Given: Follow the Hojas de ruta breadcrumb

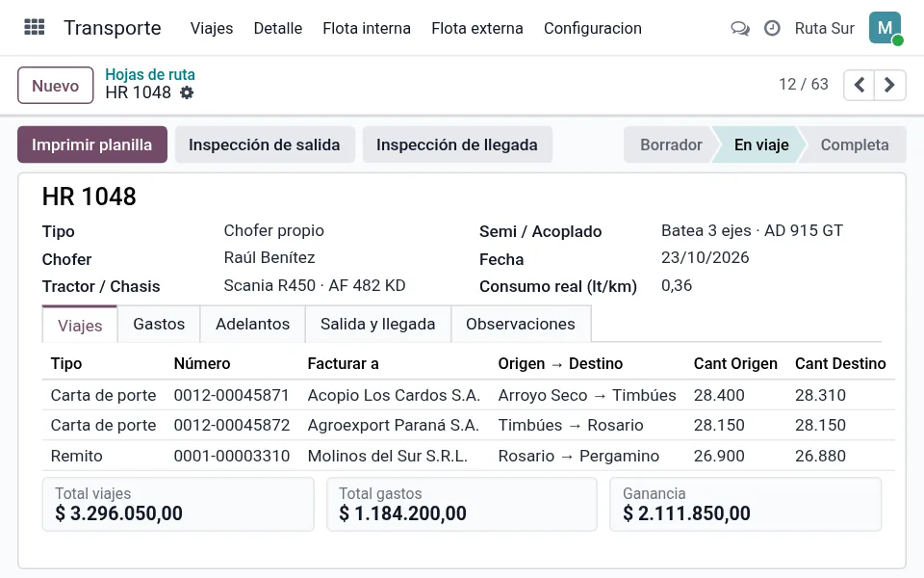Looking at the screenshot, I should [x=150, y=74].
